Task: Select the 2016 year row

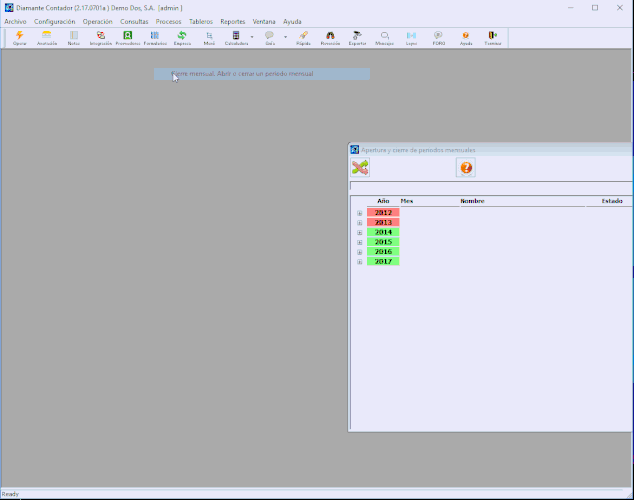Action: pyautogui.click(x=383, y=252)
